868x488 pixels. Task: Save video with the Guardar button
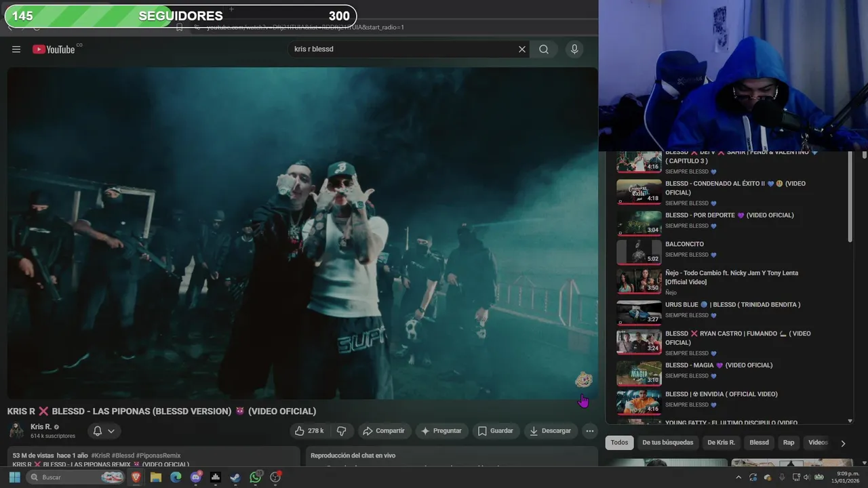tap(496, 430)
